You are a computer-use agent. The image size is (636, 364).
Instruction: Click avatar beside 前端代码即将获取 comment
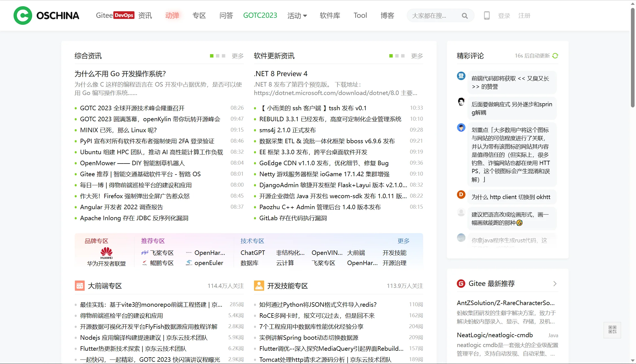pos(461,76)
